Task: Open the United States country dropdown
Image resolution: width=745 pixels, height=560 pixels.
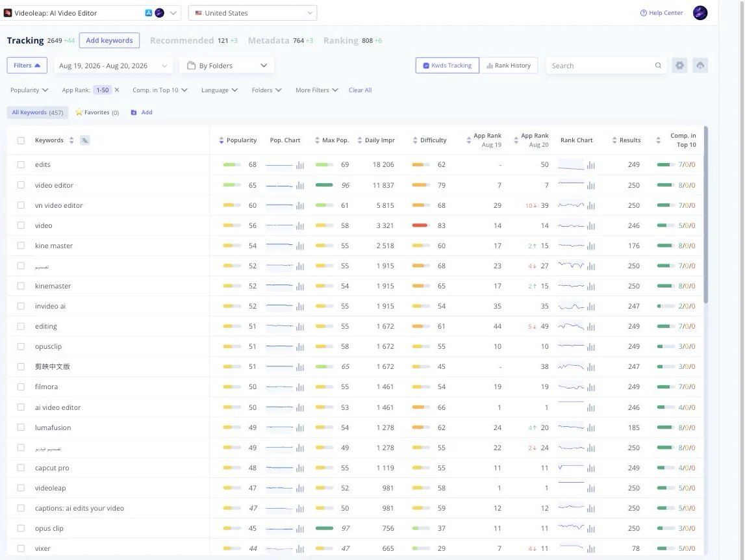Action: pos(252,13)
